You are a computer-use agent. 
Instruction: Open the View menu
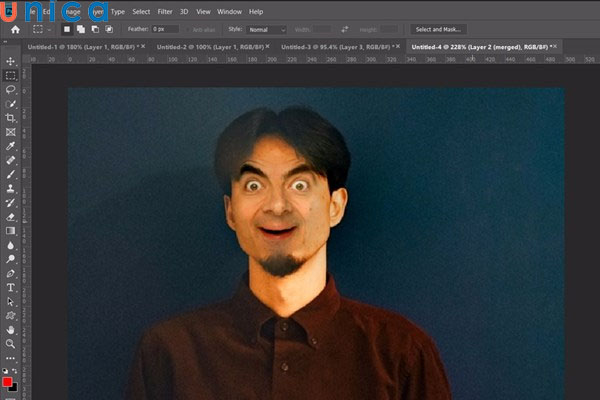[203, 12]
